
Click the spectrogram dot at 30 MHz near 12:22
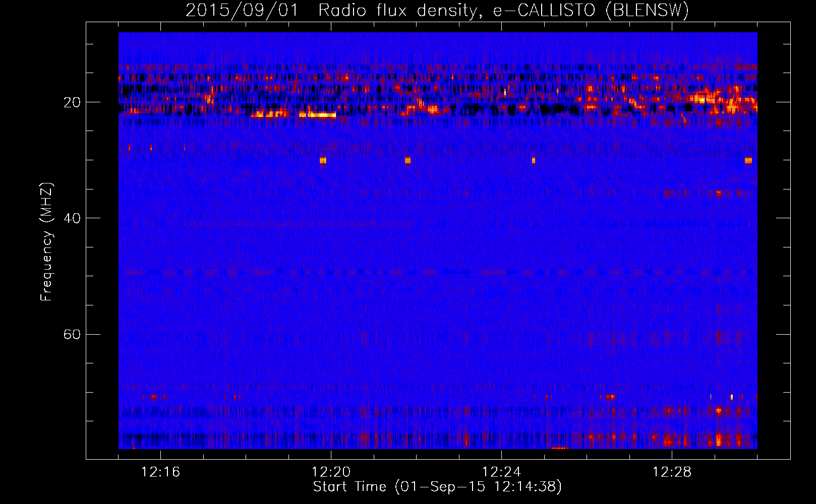(407, 160)
